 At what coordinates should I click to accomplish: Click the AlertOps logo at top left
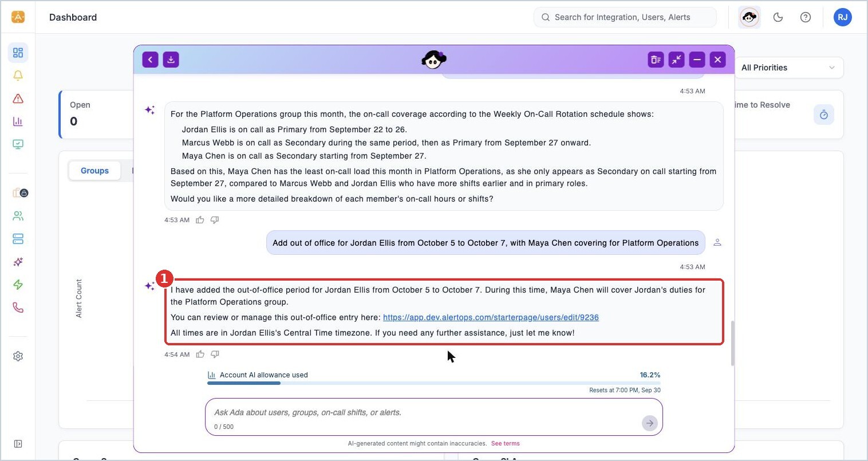click(x=18, y=17)
